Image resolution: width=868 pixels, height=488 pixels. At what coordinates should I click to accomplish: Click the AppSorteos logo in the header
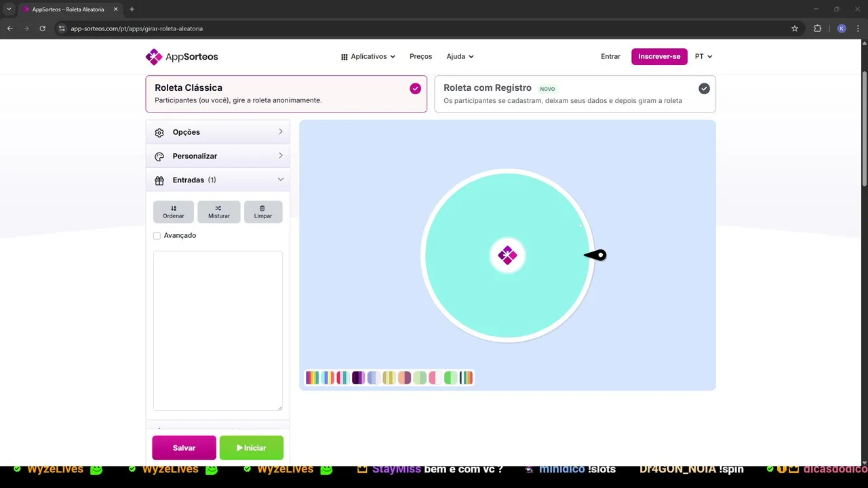[182, 57]
